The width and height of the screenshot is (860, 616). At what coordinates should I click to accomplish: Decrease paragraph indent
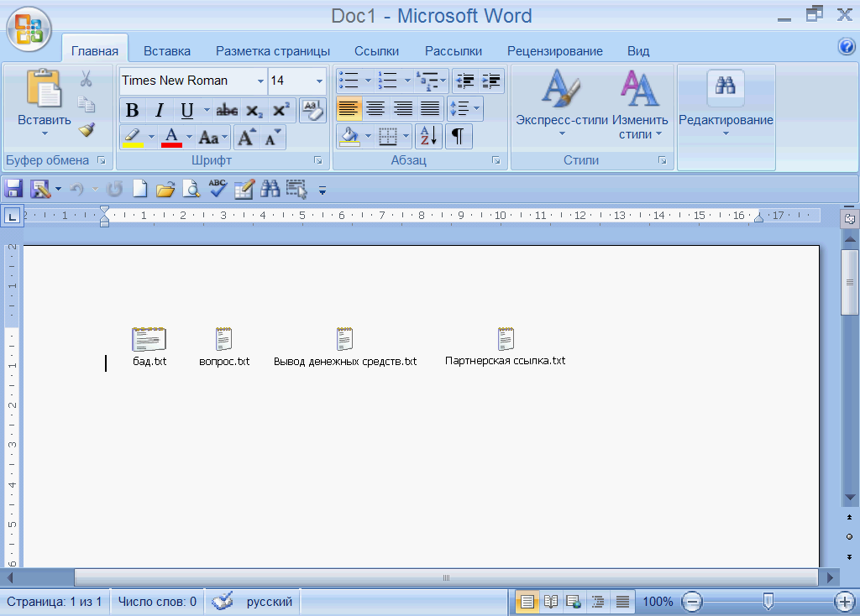pyautogui.click(x=465, y=81)
